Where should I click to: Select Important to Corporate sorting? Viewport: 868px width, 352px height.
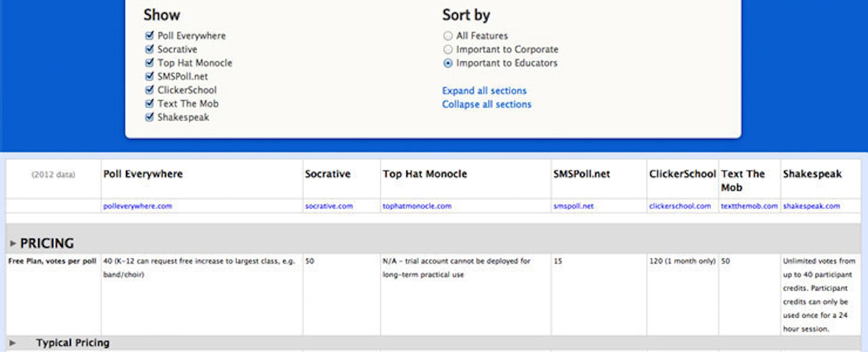pos(448,50)
